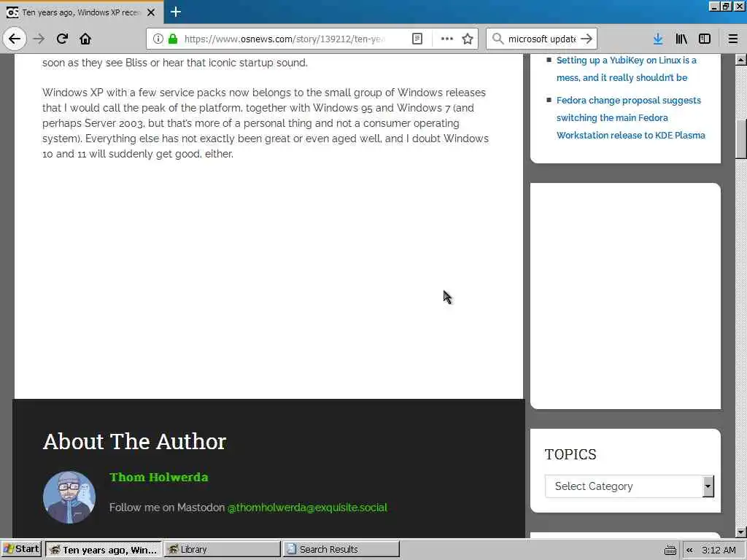Viewport: 747px width, 560px height.
Task: Switch to Ten years ago taskbar window
Action: [104, 550]
